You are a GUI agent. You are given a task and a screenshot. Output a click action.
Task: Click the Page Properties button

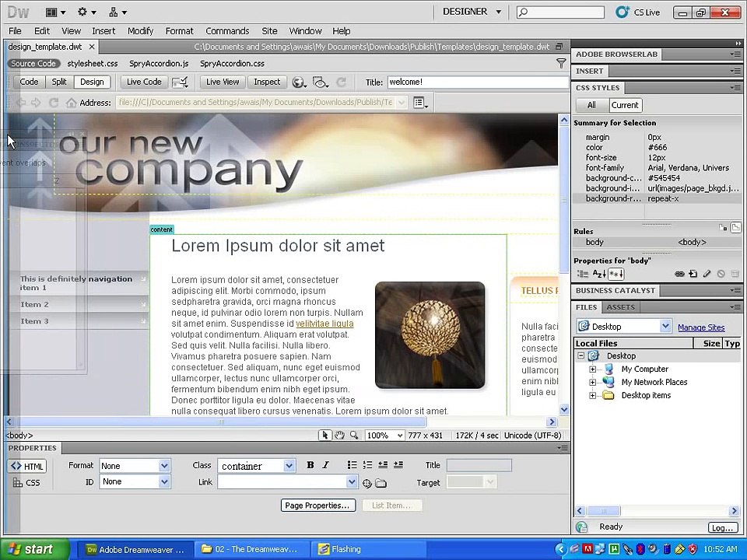click(x=317, y=506)
